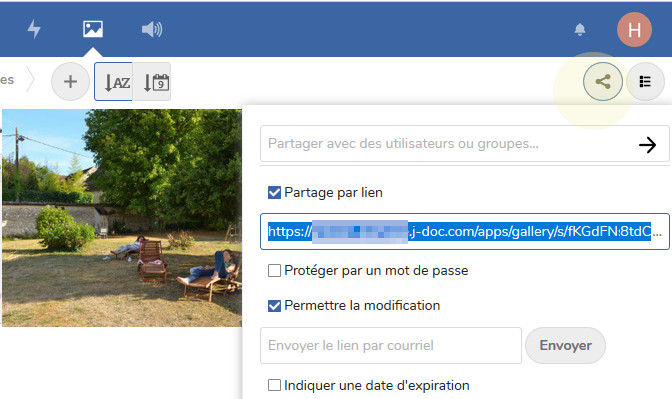
Task: Click the Envoyer button
Action: click(565, 345)
